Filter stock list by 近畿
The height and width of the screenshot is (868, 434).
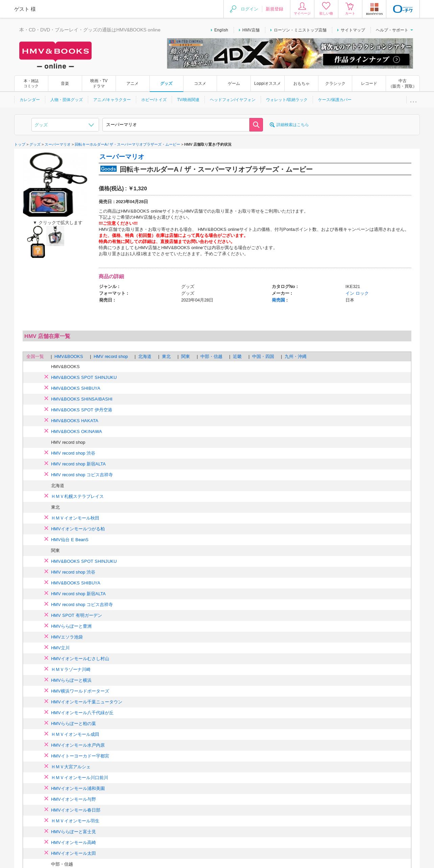[237, 357]
